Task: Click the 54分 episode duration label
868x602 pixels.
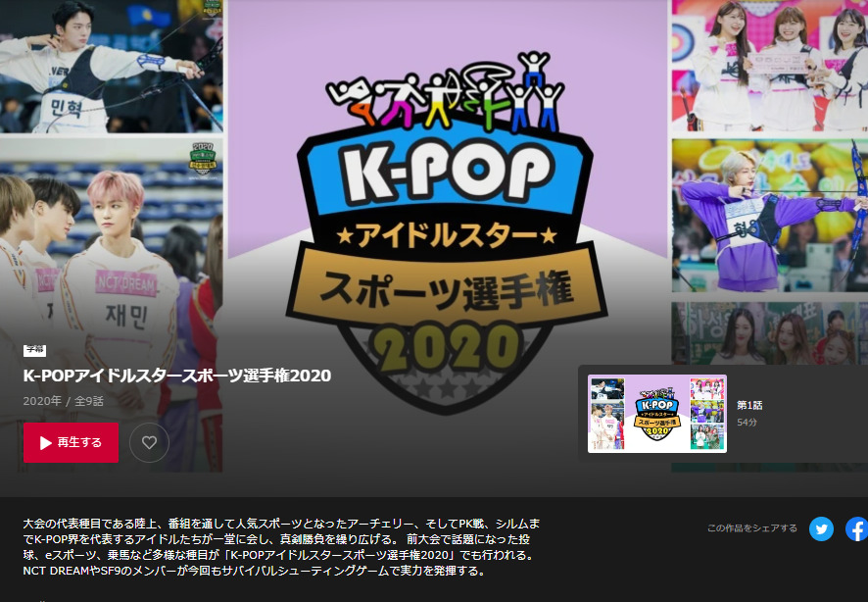Action: click(747, 422)
